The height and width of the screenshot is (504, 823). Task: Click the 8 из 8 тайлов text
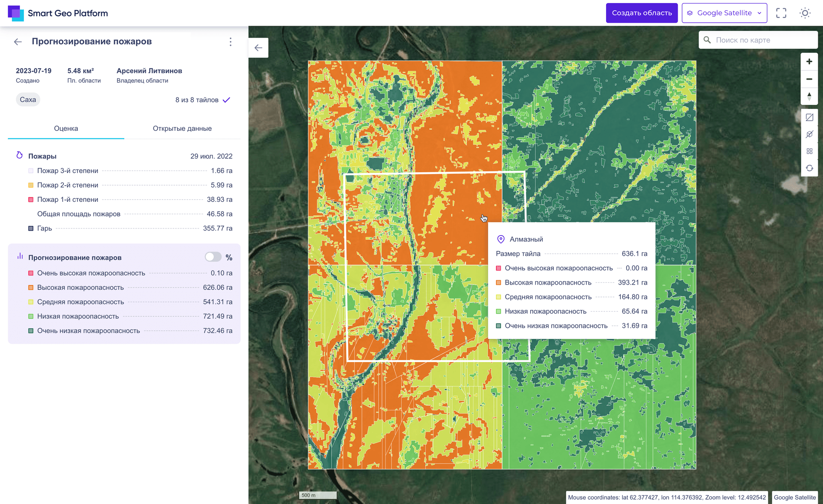[197, 100]
